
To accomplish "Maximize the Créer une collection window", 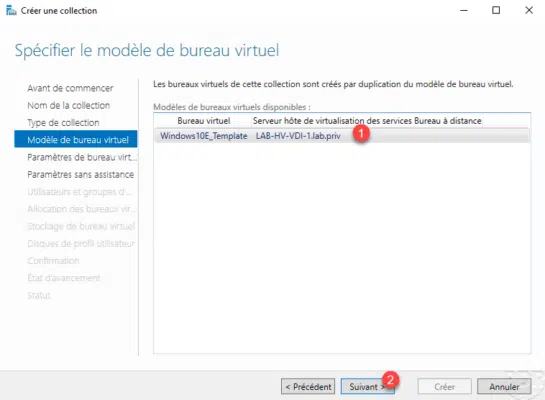I will point(496,10).
